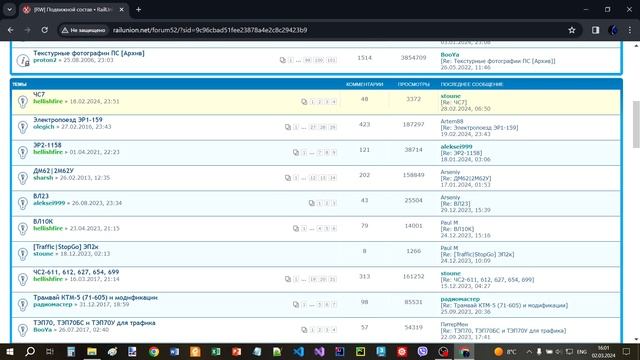Click the browser back arrow

coord(11,30)
